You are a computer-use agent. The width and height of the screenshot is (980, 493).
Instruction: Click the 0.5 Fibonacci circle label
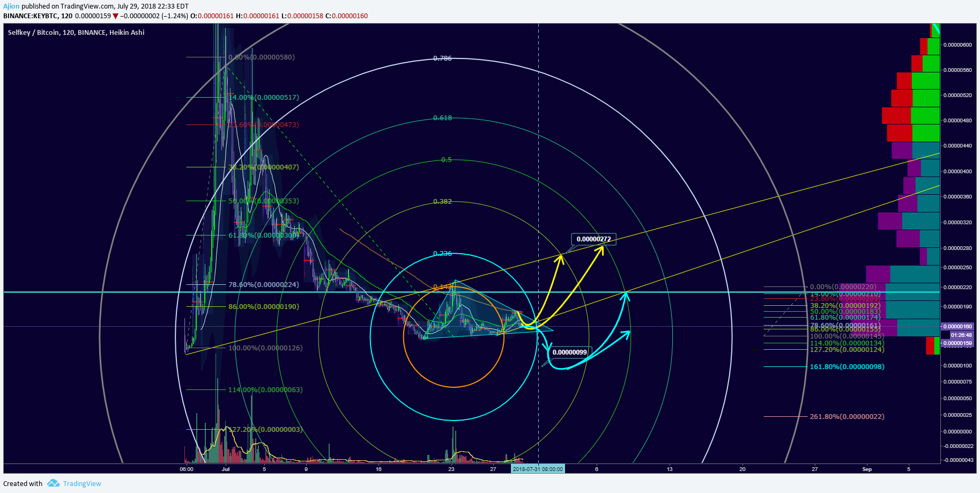coord(446,160)
